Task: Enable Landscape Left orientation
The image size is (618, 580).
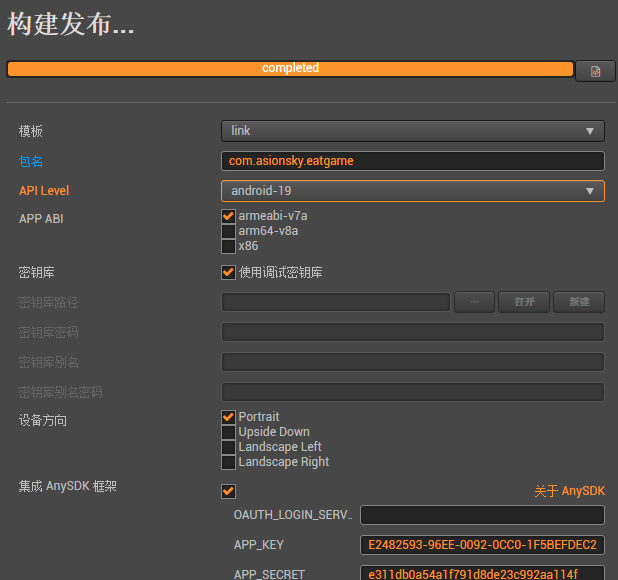Action: click(x=228, y=447)
